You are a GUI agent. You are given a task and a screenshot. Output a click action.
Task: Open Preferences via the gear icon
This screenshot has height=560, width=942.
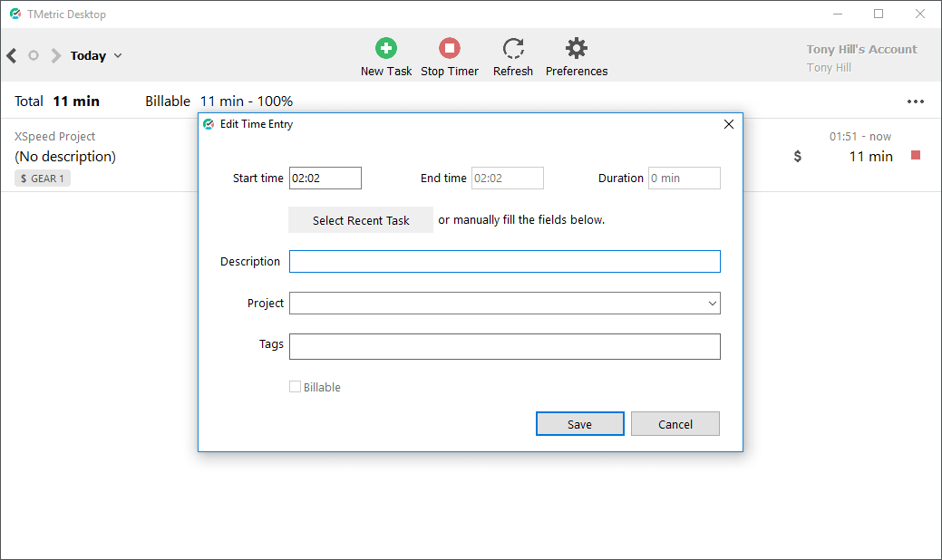tap(576, 49)
